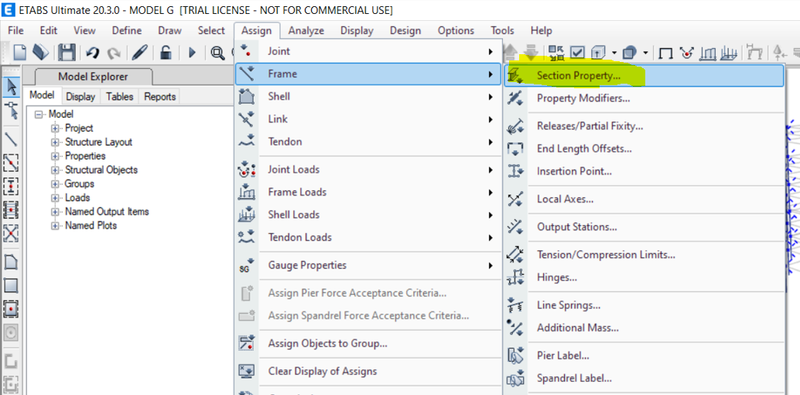This screenshot has width=800, height=395.
Task: Select the pointer Select Object tool
Action: [12, 87]
